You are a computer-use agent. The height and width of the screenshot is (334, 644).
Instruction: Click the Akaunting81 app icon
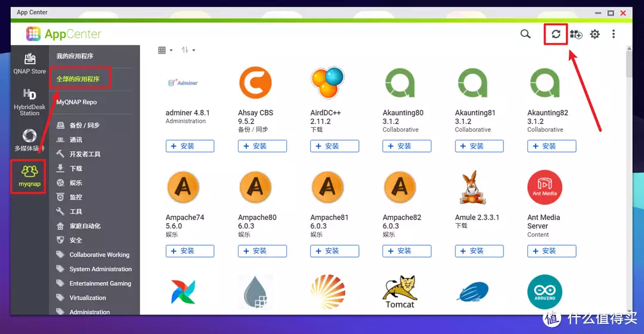point(472,82)
